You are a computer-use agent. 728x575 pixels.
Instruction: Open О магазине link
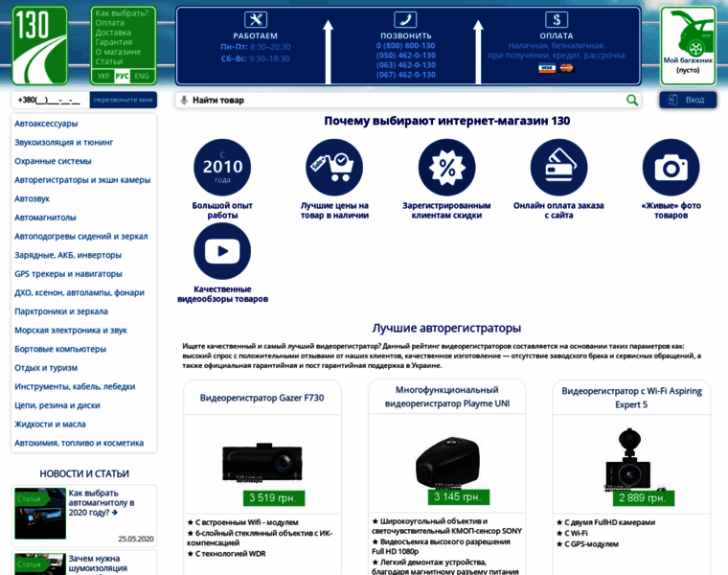pyautogui.click(x=118, y=52)
